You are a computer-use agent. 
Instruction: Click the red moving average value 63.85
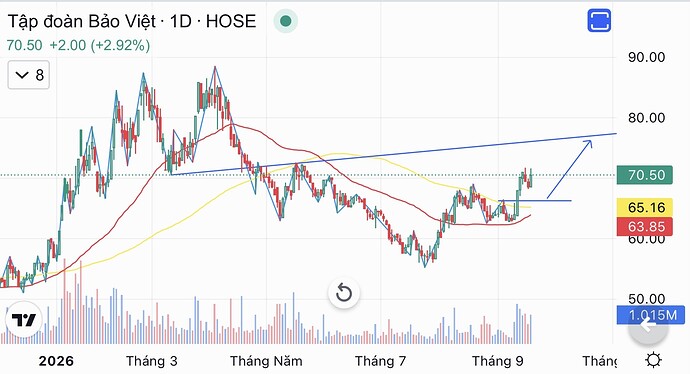[x=645, y=226]
